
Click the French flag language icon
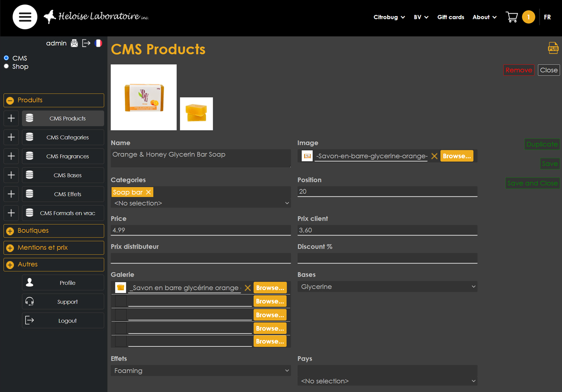98,43
